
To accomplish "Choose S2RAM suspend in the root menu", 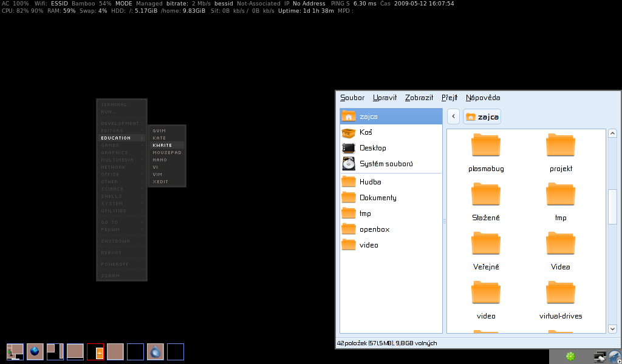I will (121, 275).
